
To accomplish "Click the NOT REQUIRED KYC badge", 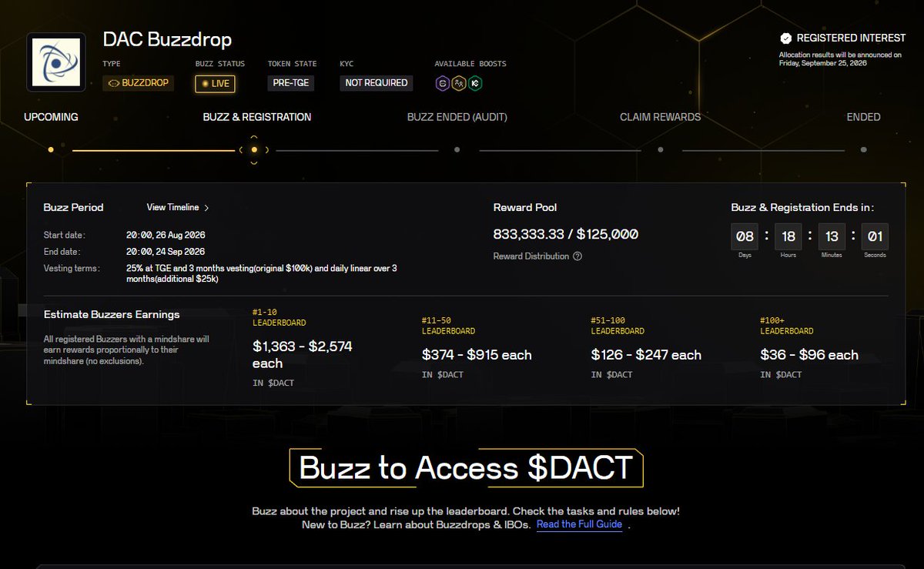I will pos(376,83).
